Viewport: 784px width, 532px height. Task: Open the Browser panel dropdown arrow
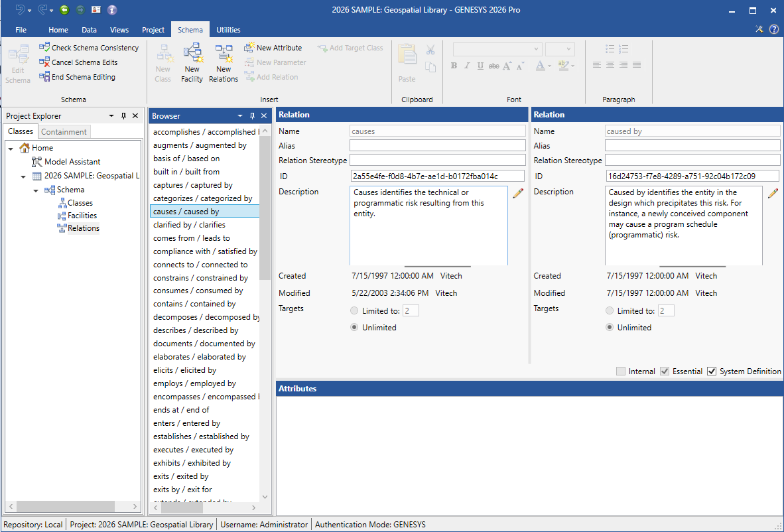[240, 116]
